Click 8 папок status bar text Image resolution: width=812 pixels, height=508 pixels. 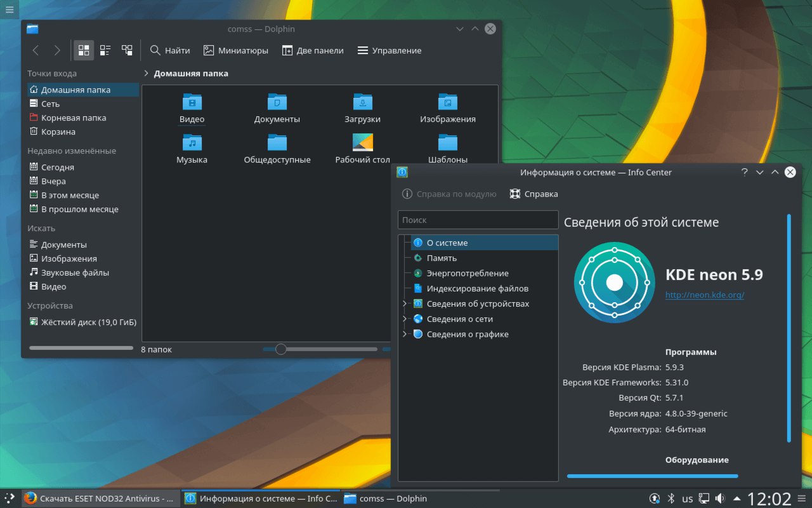(x=157, y=350)
